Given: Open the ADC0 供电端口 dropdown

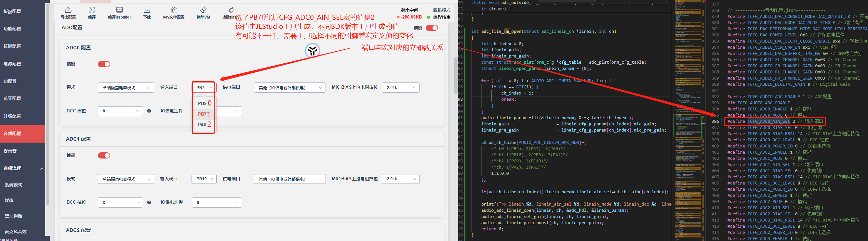Looking at the screenshot, I should coord(290,87).
